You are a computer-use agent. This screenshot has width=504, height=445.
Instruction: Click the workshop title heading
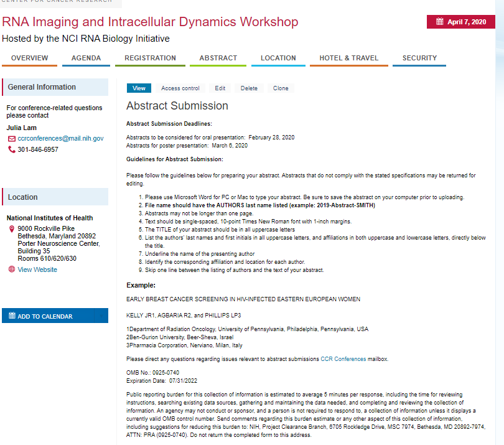click(x=150, y=22)
